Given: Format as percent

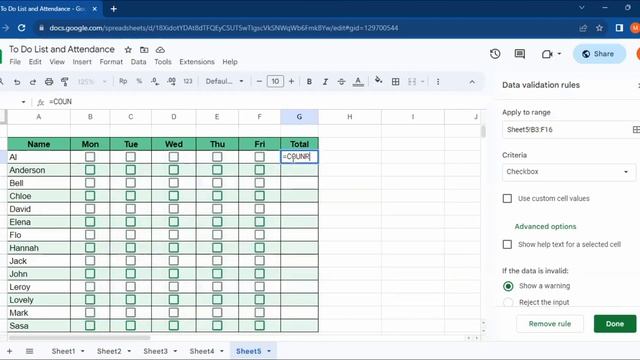Looking at the screenshot, I should pos(139,81).
